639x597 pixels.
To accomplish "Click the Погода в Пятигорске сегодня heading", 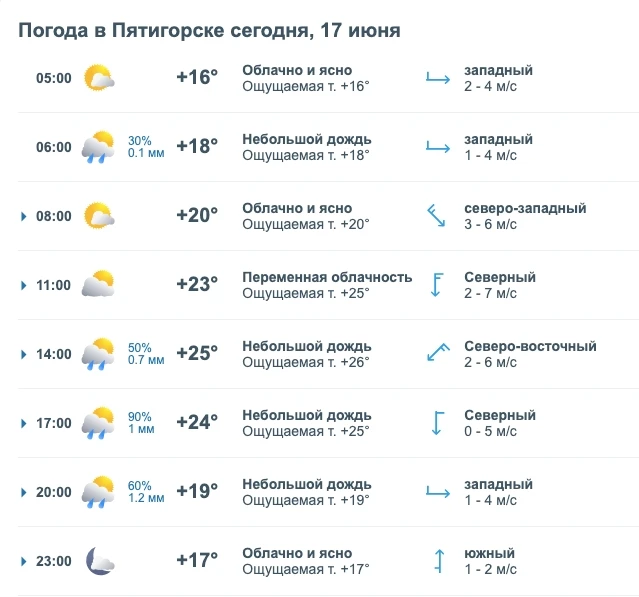I will pyautogui.click(x=163, y=31).
